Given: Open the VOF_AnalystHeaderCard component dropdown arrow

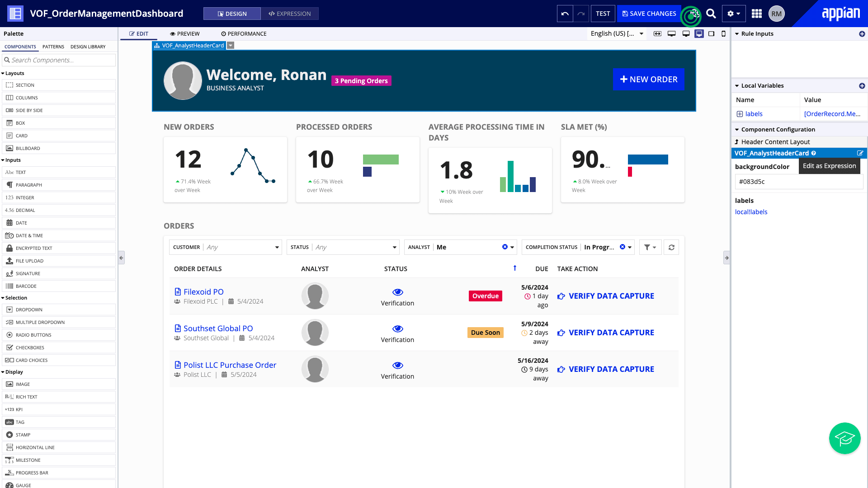Looking at the screenshot, I should point(231,45).
